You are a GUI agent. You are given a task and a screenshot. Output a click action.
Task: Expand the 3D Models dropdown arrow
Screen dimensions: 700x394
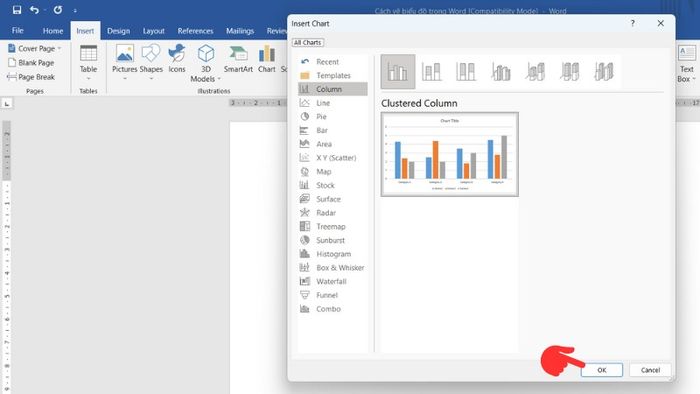219,79
